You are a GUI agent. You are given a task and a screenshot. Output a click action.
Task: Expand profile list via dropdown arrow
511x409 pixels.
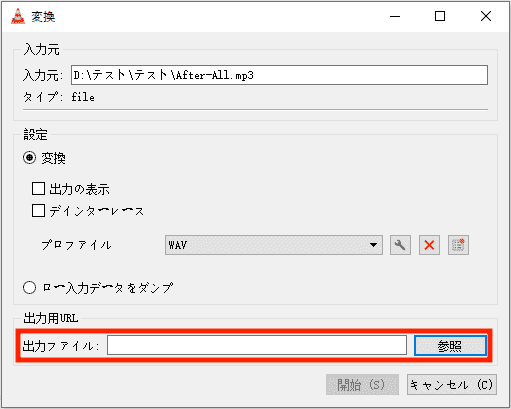(373, 245)
